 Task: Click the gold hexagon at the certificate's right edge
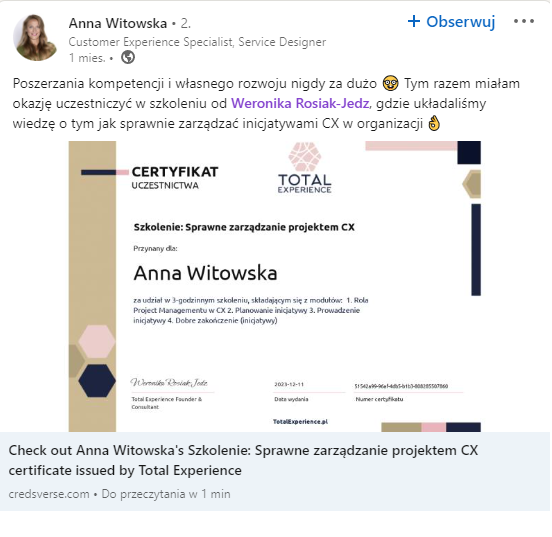pyautogui.click(x=472, y=184)
